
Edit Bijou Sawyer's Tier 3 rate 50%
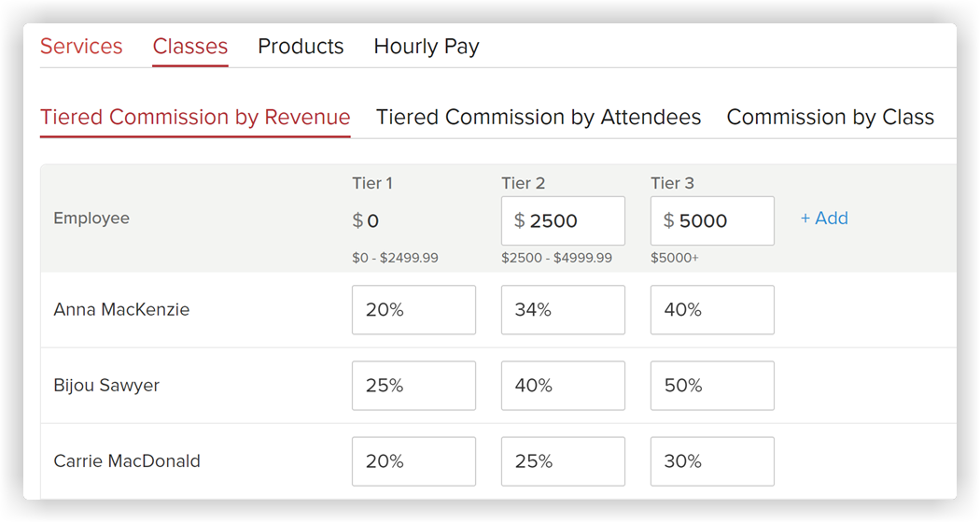pyautogui.click(x=712, y=386)
